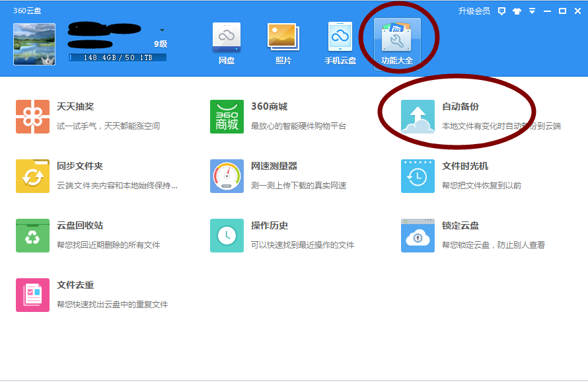The image size is (588, 382).
Task: Open the 360商城 green store icon
Action: point(227,117)
